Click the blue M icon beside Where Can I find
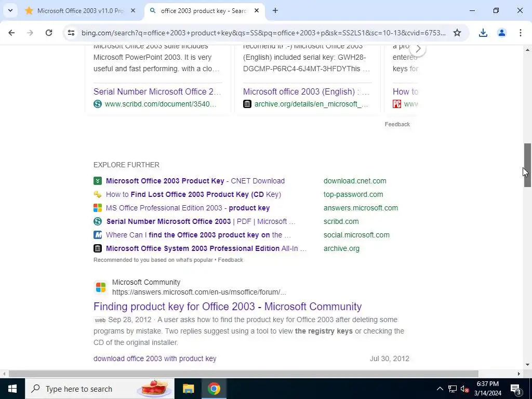This screenshot has height=399, width=532. 97,235
